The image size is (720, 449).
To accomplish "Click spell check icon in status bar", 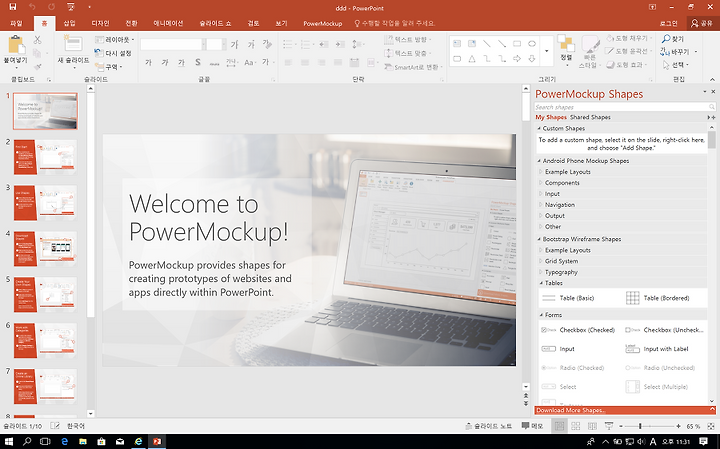I will pos(55,426).
